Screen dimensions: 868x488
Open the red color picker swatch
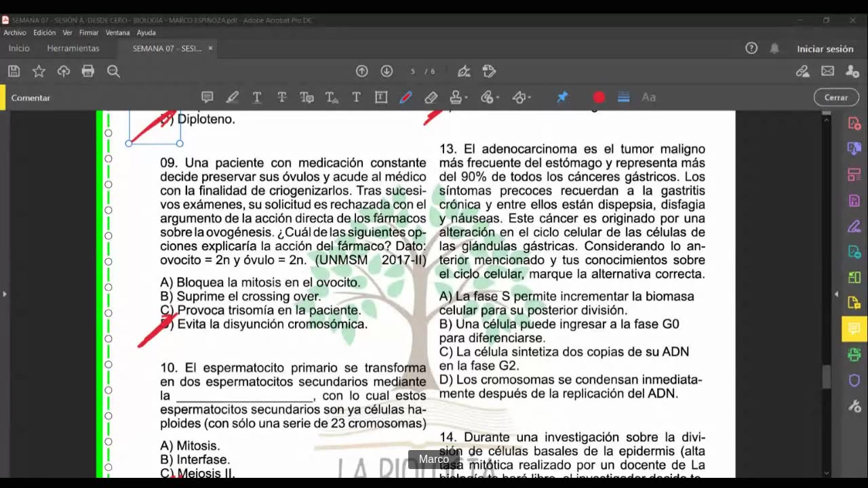[x=599, y=98]
